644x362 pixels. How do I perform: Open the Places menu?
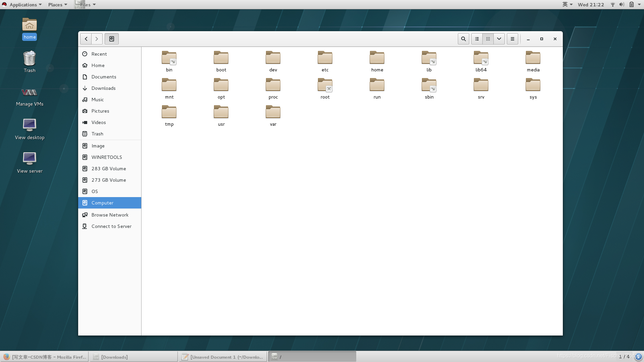[x=57, y=4]
